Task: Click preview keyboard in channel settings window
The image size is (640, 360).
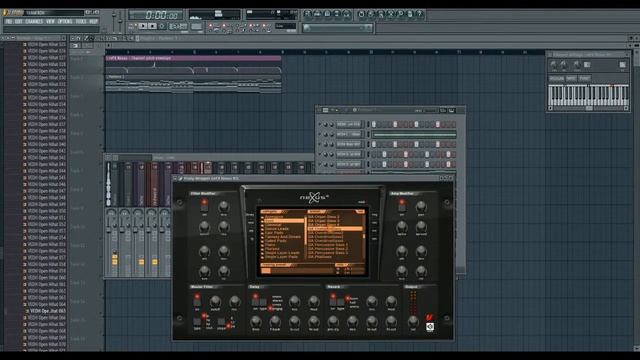Action: [x=588, y=95]
